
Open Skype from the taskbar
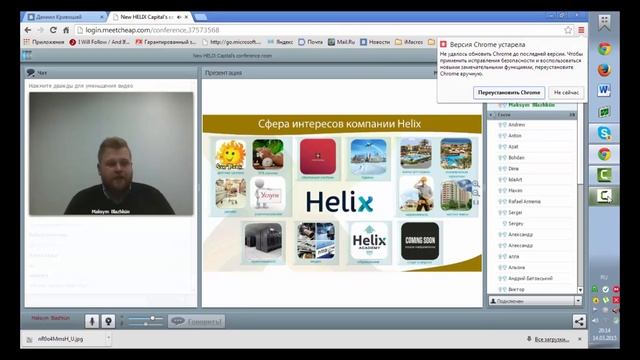pyautogui.click(x=604, y=133)
